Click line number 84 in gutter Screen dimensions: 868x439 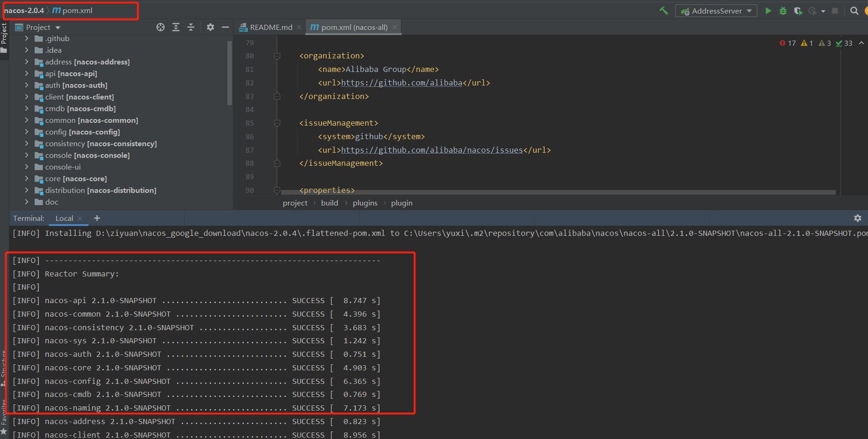[x=250, y=109]
